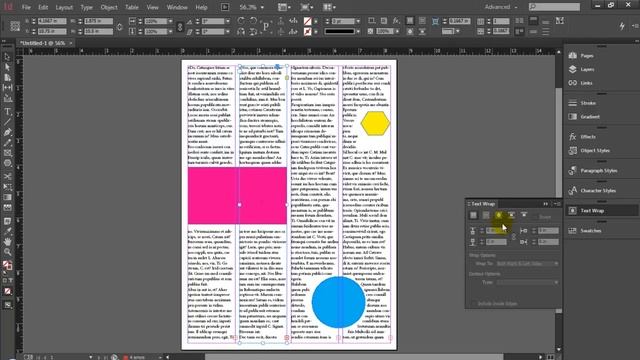This screenshot has width=640, height=360.
Task: Click the fx effects icon in control bar
Action: [396, 21]
